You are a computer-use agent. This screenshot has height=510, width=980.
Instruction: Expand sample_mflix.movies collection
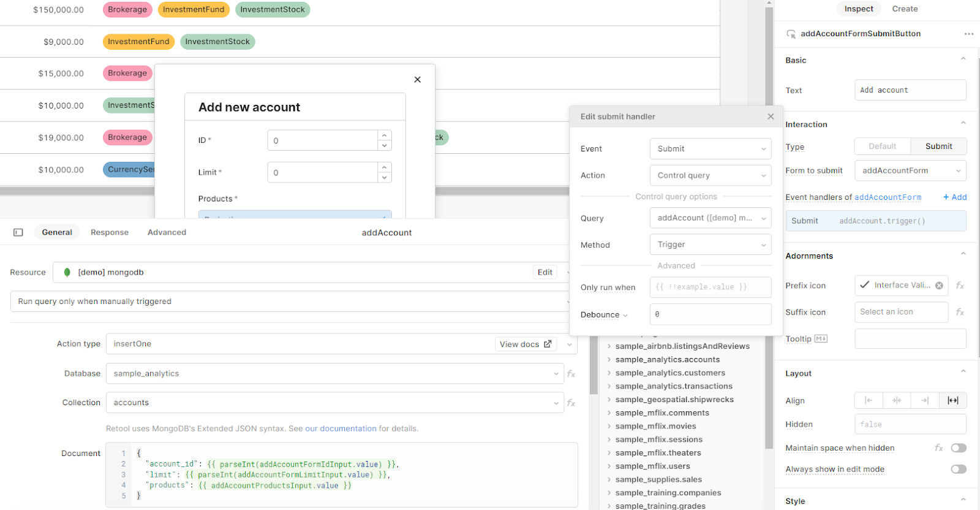point(609,427)
